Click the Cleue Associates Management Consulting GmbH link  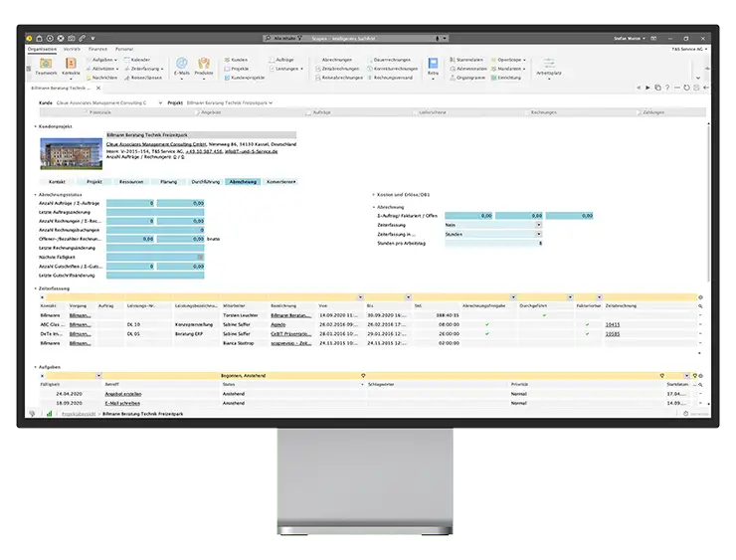click(156, 144)
